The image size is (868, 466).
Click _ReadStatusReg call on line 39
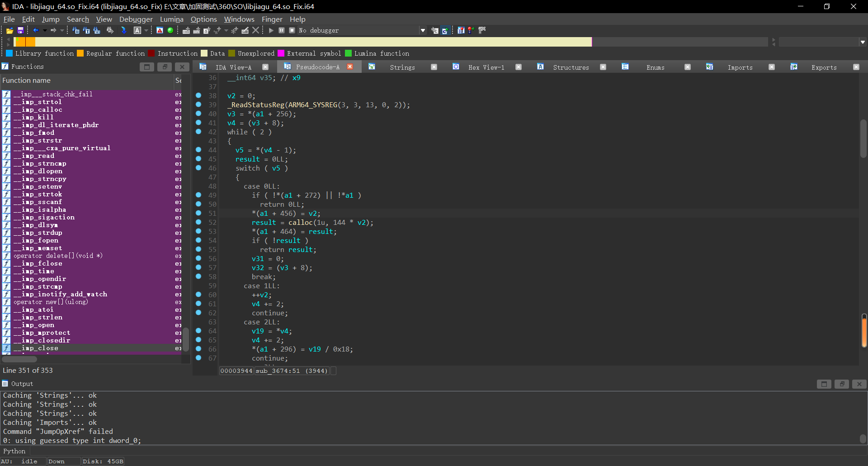click(256, 105)
